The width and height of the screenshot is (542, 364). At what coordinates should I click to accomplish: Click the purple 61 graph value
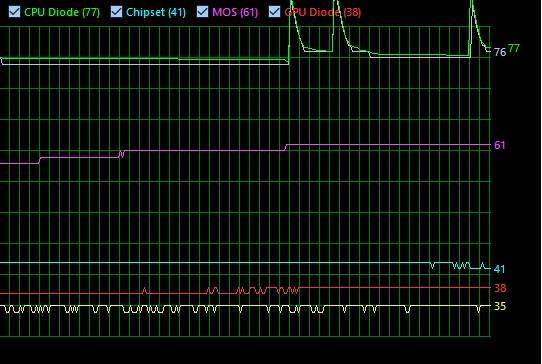(500, 145)
